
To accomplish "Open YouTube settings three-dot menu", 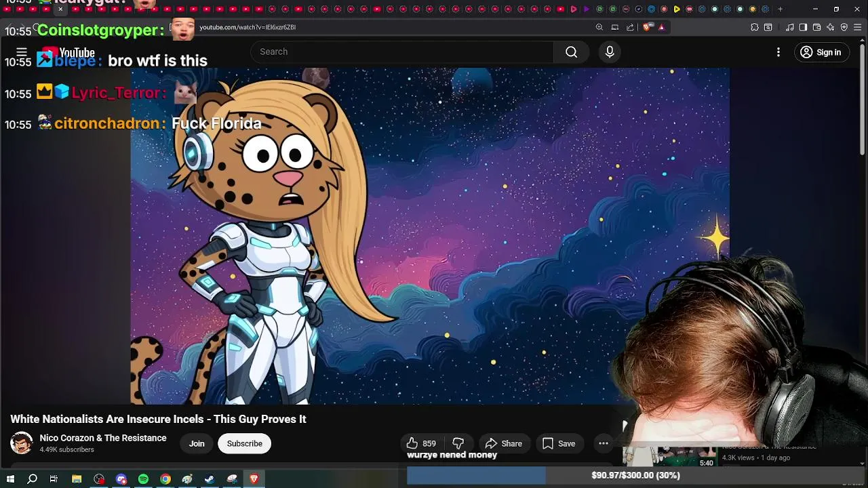I will 778,52.
